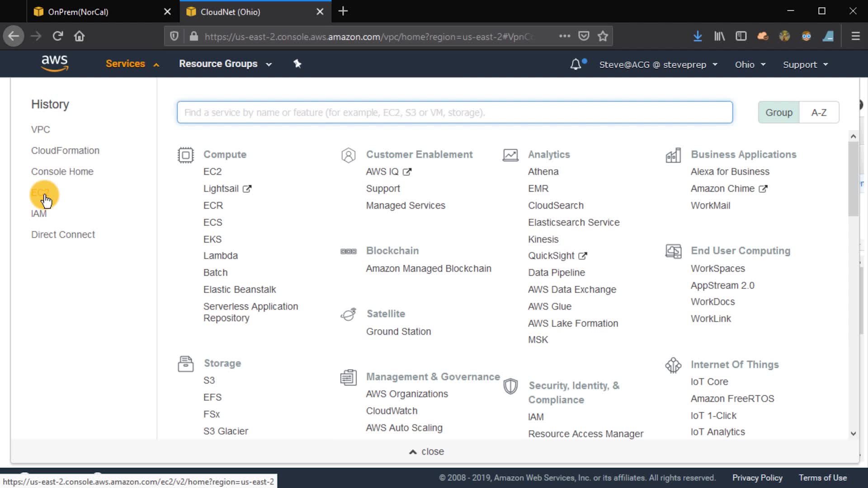Open the Firefox hamburger menu
The image size is (868, 488).
pos(855,36)
